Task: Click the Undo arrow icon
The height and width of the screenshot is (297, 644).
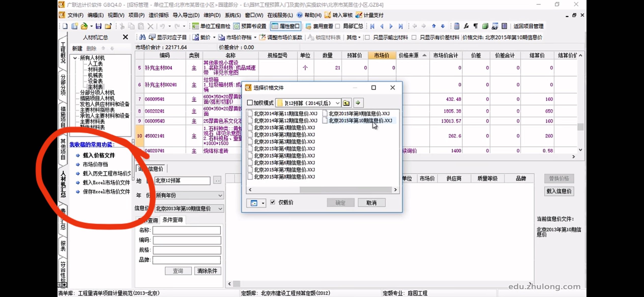Action: [x=162, y=26]
